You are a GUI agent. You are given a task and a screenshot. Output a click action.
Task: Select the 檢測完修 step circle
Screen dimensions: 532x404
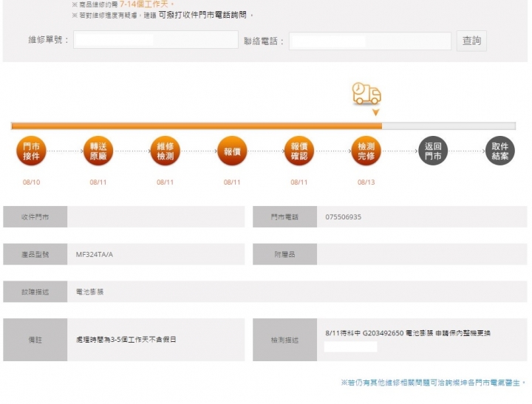click(x=366, y=151)
